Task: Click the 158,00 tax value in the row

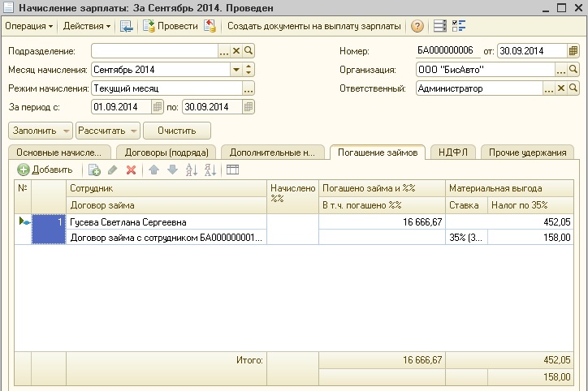Action: tap(530, 238)
